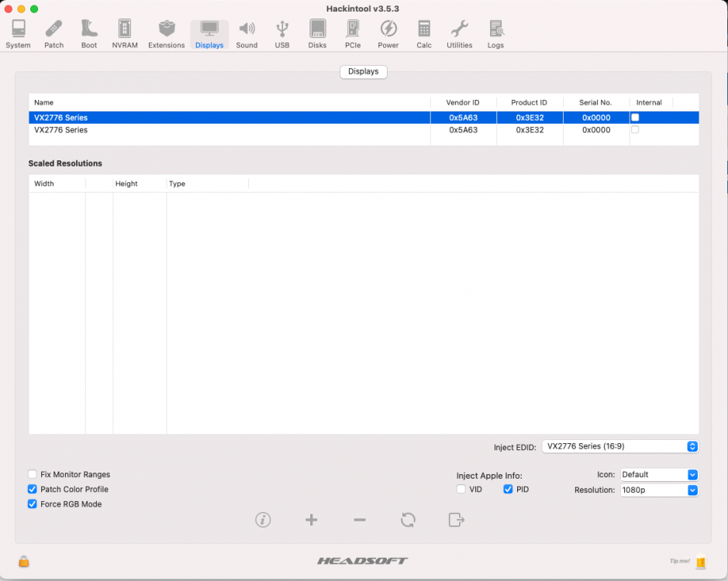Add a scaled resolution with plus button
The width and height of the screenshot is (728, 581).
[312, 520]
